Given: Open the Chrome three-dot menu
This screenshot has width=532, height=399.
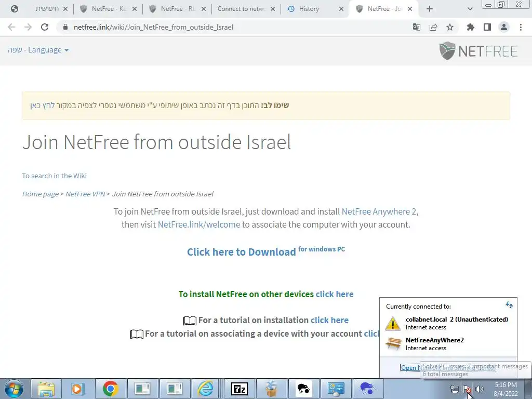Looking at the screenshot, I should [x=521, y=27].
